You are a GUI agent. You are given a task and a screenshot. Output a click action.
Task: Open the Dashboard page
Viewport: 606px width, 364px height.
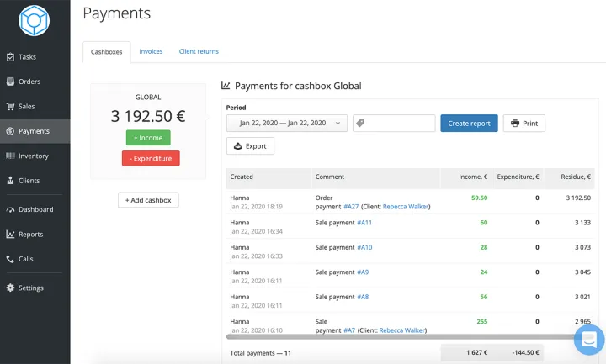point(35,209)
